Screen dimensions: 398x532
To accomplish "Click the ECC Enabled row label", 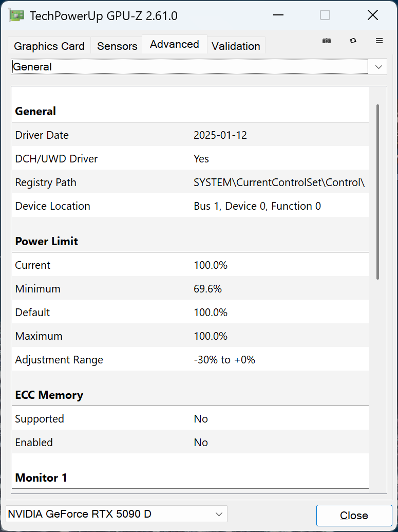I will pyautogui.click(x=34, y=443).
